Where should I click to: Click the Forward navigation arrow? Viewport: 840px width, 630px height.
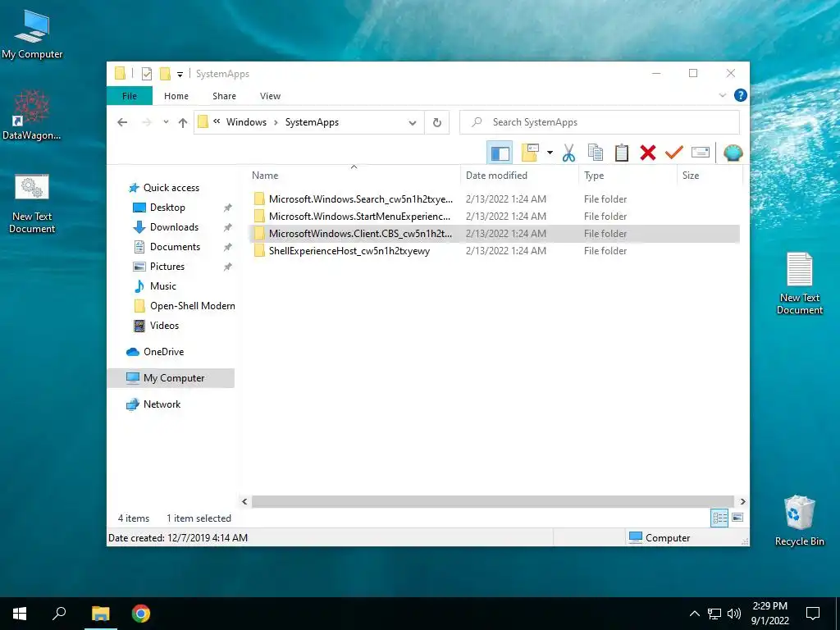coord(147,122)
